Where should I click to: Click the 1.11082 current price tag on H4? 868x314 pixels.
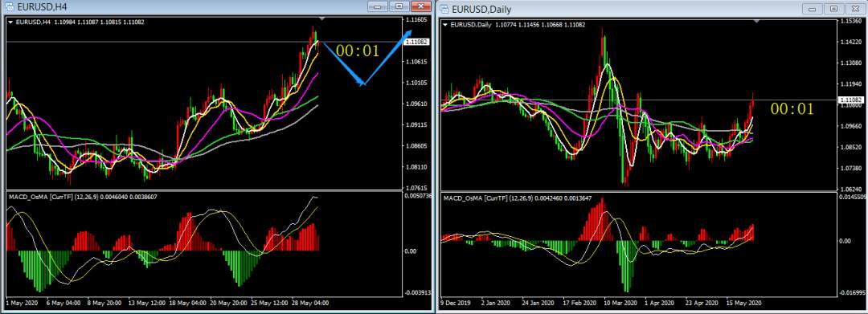(417, 42)
